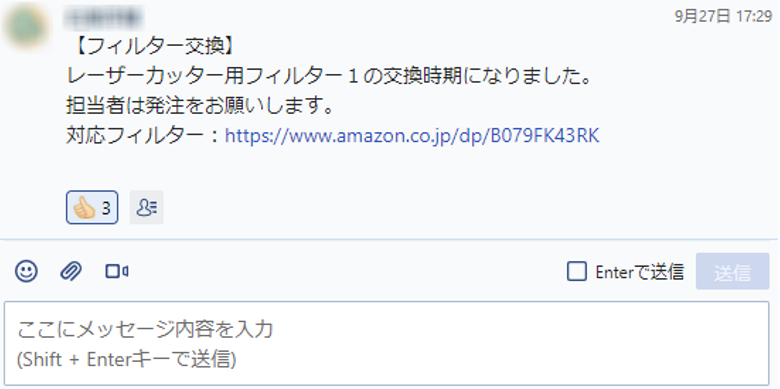Image resolution: width=780 pixels, height=389 pixels.
Task: Click the 対応フィルター： label text
Action: pos(143,136)
